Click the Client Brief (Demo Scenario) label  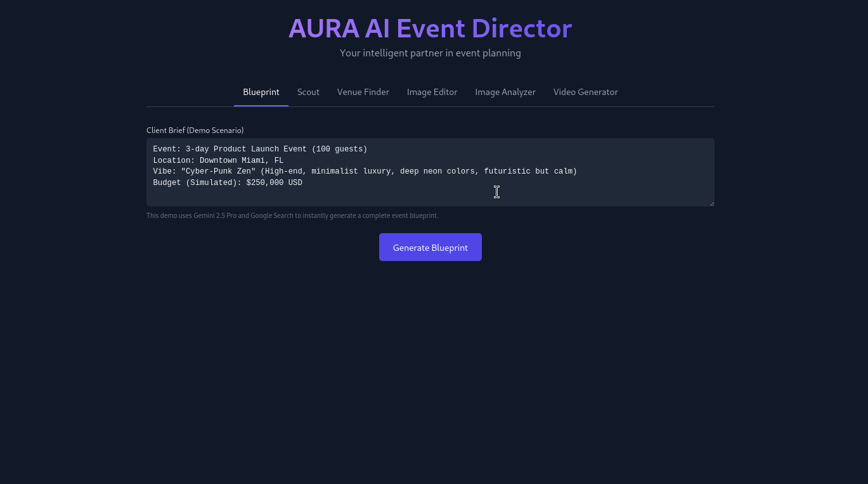click(195, 131)
